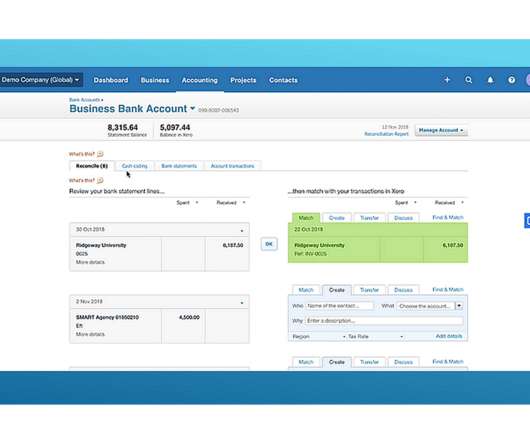530x442 pixels.
Task: Open the help question mark icon
Action: tap(512, 80)
